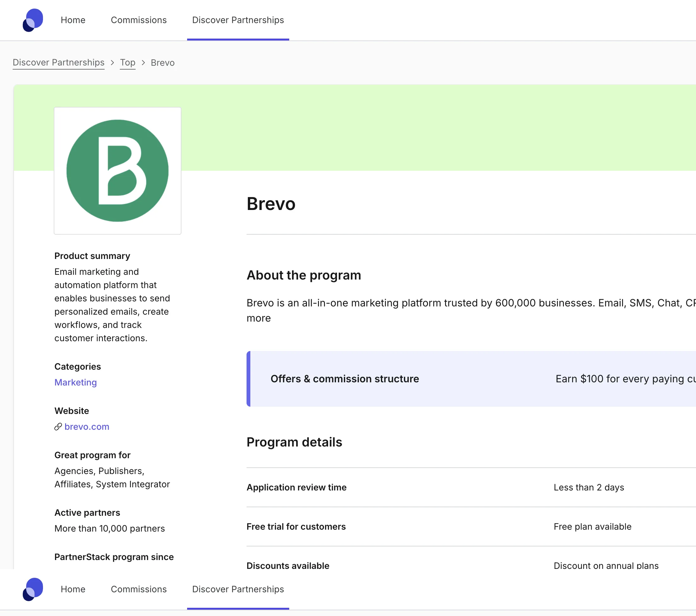Click the Application review time label
This screenshot has width=696, height=616.
(296, 487)
